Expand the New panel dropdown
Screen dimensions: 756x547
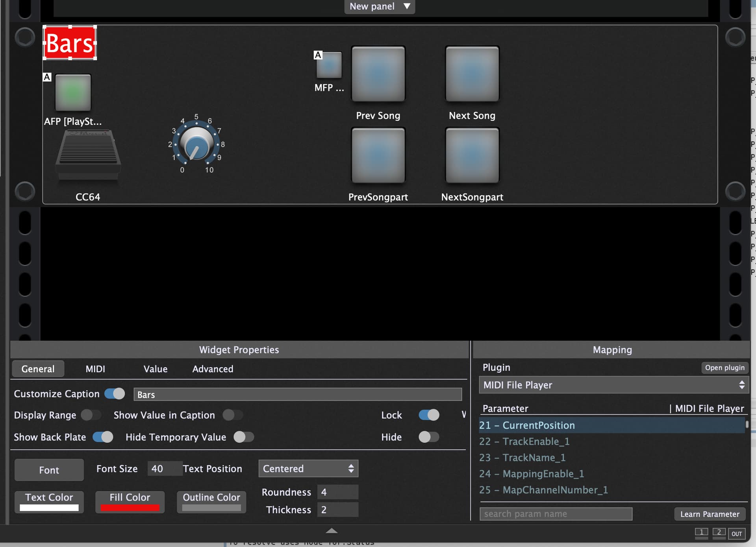pyautogui.click(x=380, y=6)
